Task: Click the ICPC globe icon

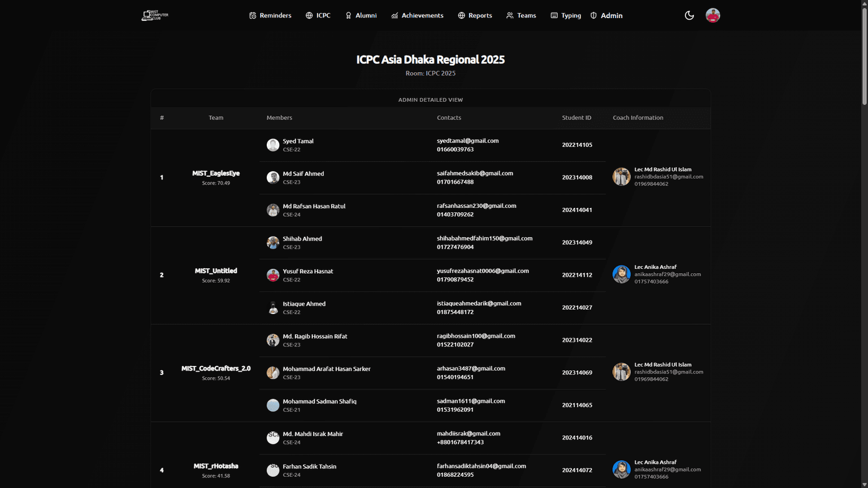Action: (x=309, y=15)
